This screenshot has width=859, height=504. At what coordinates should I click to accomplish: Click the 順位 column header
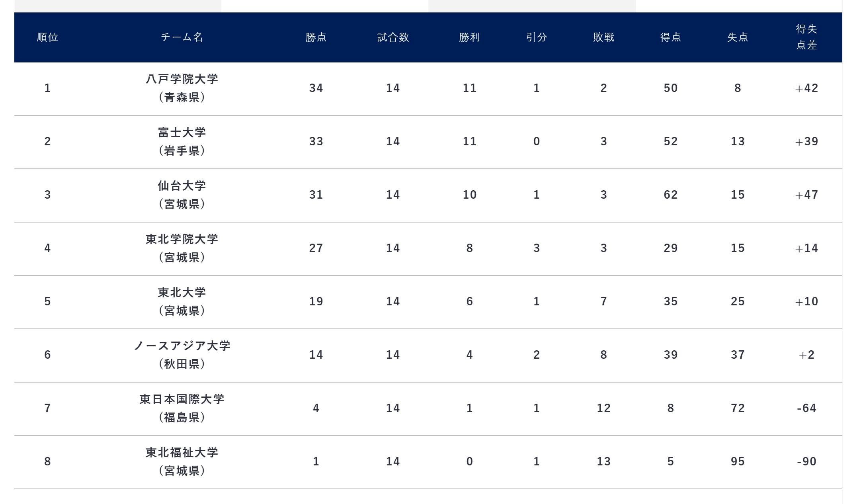click(47, 37)
